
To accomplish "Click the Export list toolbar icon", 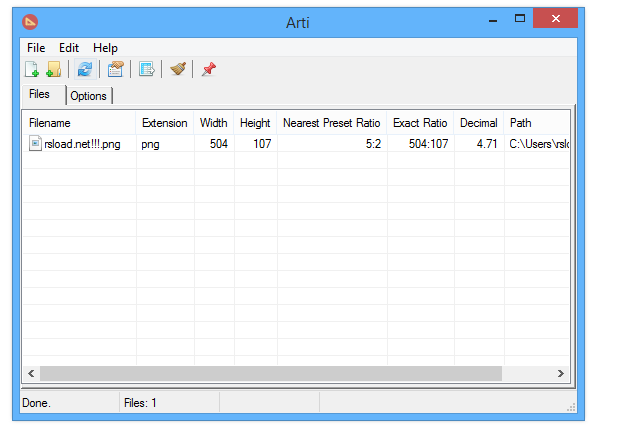I will [147, 69].
